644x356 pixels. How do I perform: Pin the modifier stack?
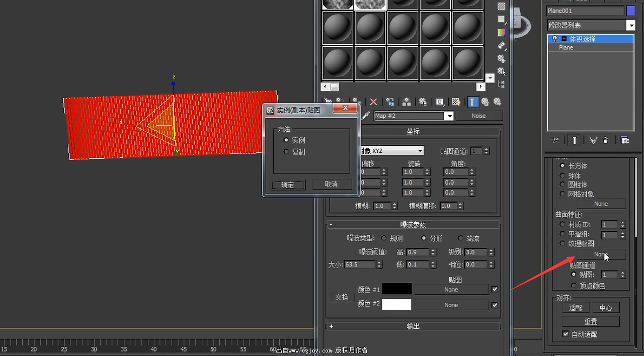pos(555,140)
